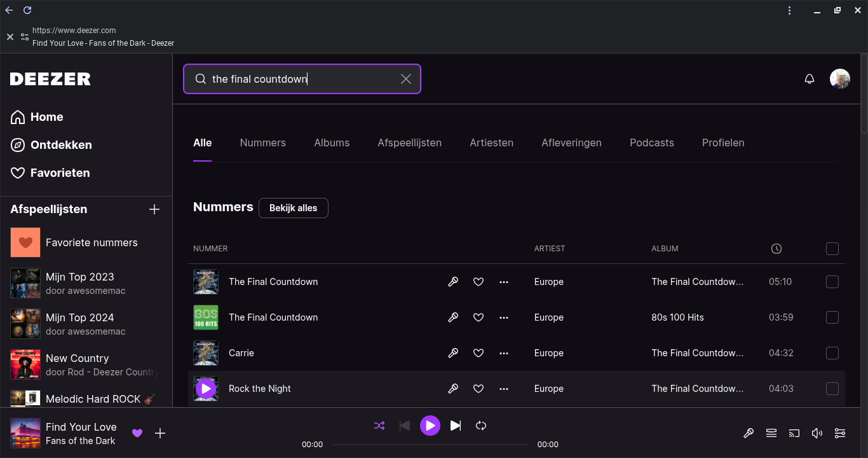Open the user profile avatar

pos(840,79)
